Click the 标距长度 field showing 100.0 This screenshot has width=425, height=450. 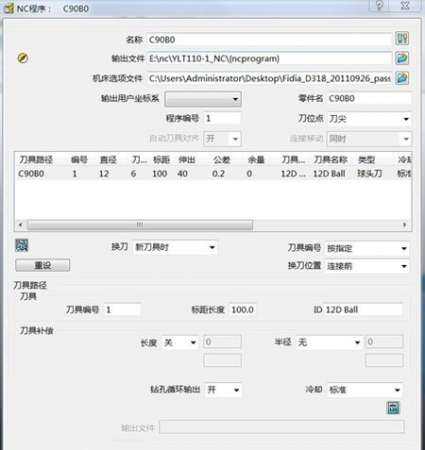243,310
